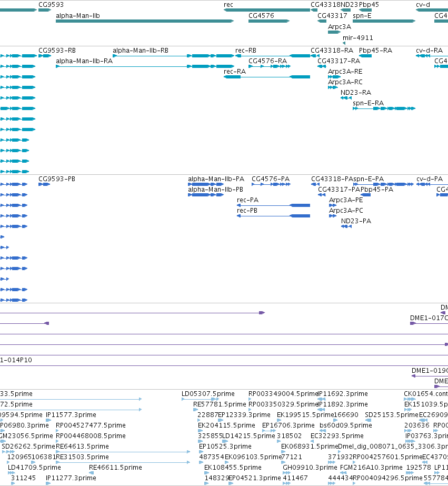Click the rec-PB protein label
This screenshot has width=448, height=486.
tap(247, 211)
